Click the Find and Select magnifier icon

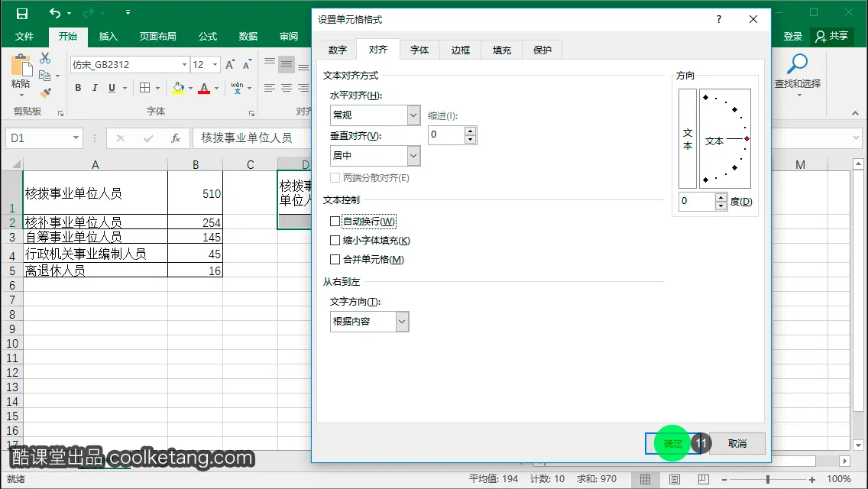pyautogui.click(x=797, y=64)
